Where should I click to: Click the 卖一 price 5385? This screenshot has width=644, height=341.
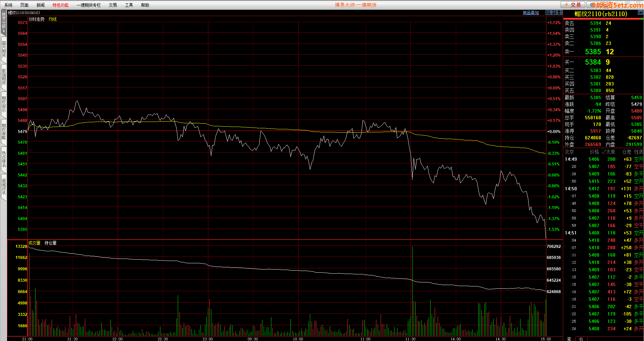(x=593, y=52)
